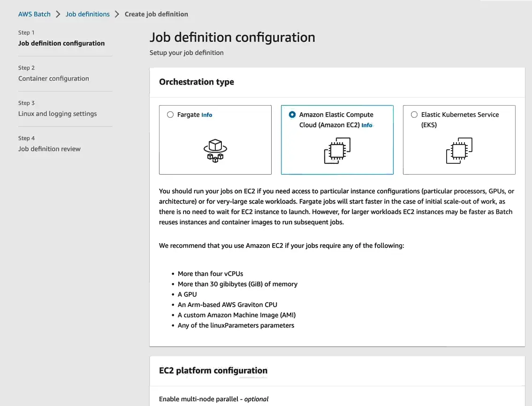
Task: Click the Fargate container stack icon
Action: [x=215, y=151]
